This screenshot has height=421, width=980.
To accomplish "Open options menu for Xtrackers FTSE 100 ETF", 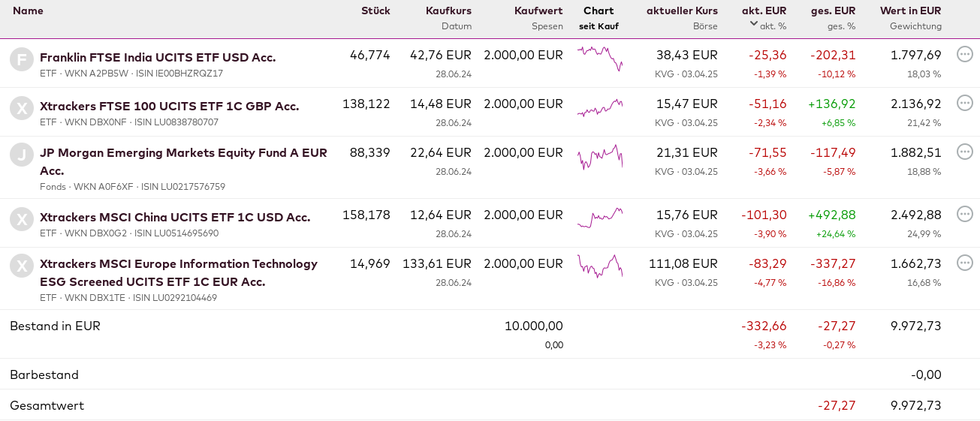I will click(965, 103).
